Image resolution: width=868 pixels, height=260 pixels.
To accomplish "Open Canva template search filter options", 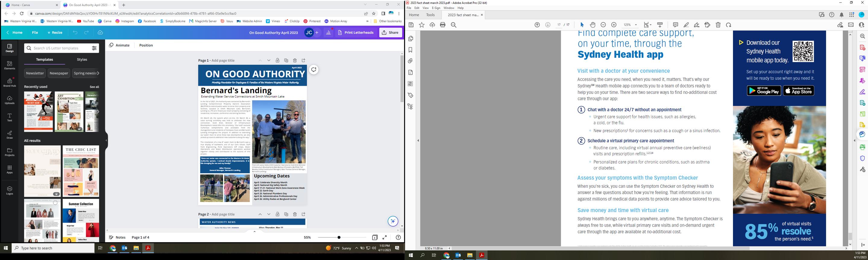I will pos(94,48).
